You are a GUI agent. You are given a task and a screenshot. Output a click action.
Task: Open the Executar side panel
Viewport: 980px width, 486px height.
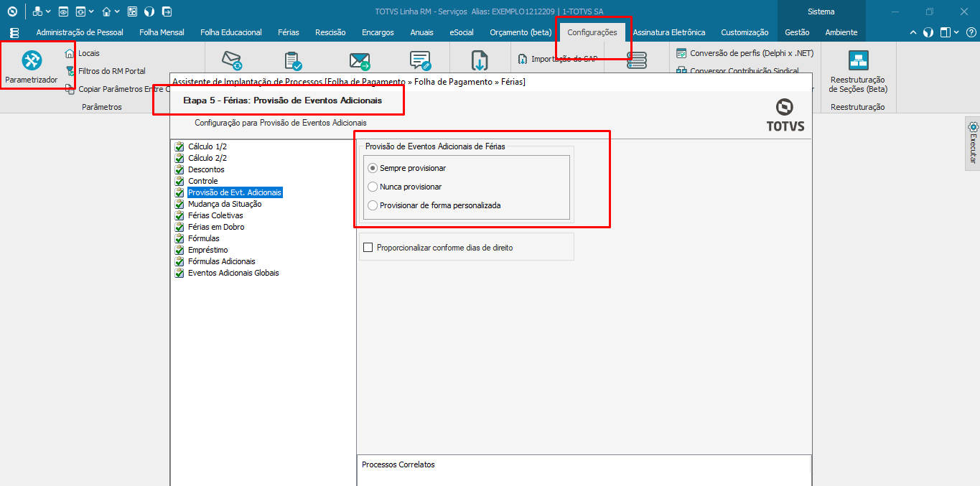pyautogui.click(x=973, y=144)
